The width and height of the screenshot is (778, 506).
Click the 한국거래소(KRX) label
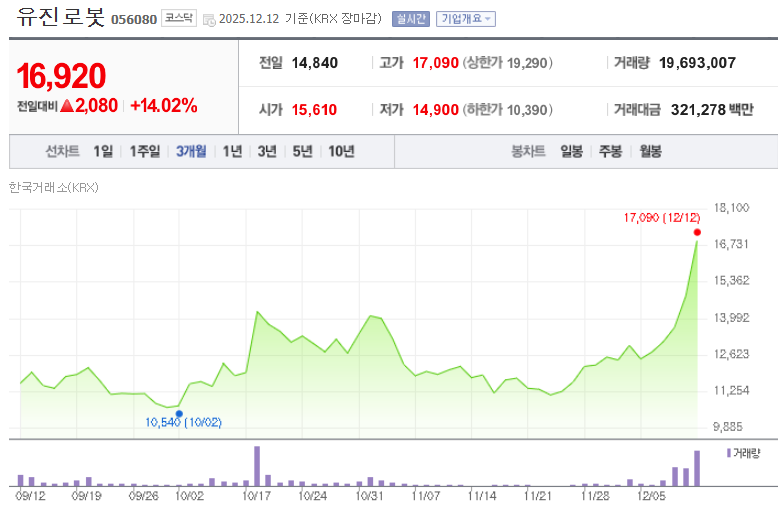click(x=54, y=188)
